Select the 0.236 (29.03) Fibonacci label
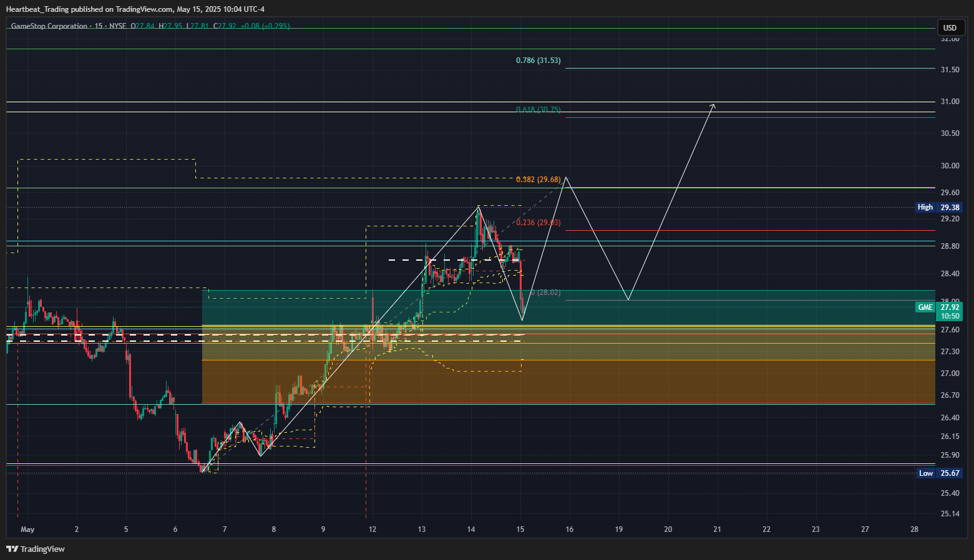Screen dimensions: 974x560 pos(538,223)
